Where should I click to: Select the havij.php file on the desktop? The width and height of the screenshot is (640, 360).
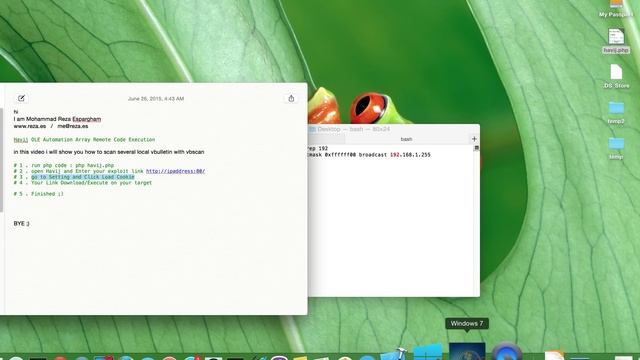pyautogui.click(x=616, y=41)
